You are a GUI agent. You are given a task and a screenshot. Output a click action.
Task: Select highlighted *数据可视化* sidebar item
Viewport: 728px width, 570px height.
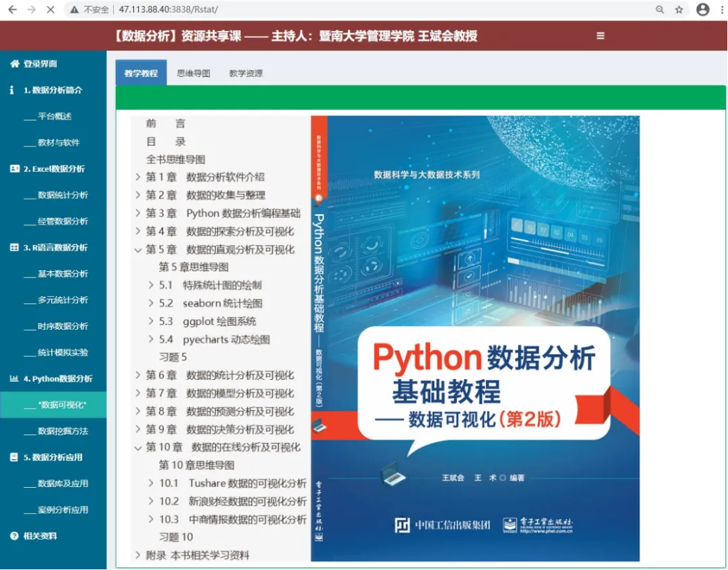pyautogui.click(x=53, y=405)
